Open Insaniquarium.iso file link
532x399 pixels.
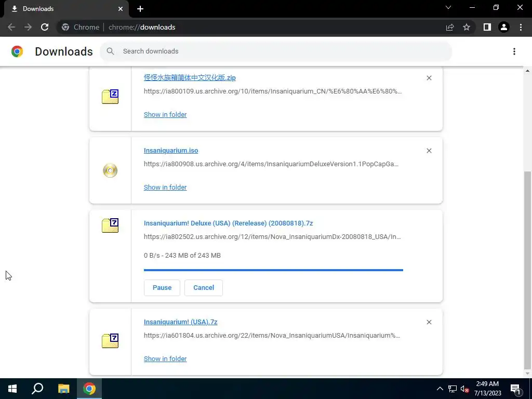(171, 150)
